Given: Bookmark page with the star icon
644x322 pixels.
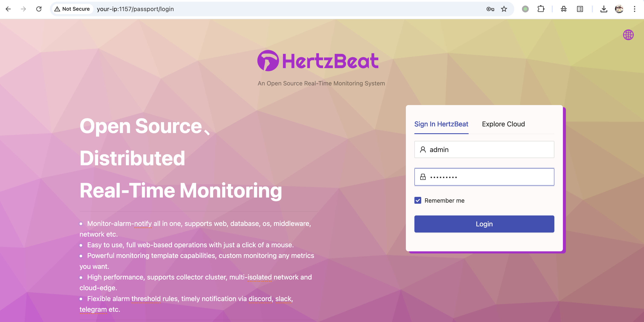Looking at the screenshot, I should 504,9.
